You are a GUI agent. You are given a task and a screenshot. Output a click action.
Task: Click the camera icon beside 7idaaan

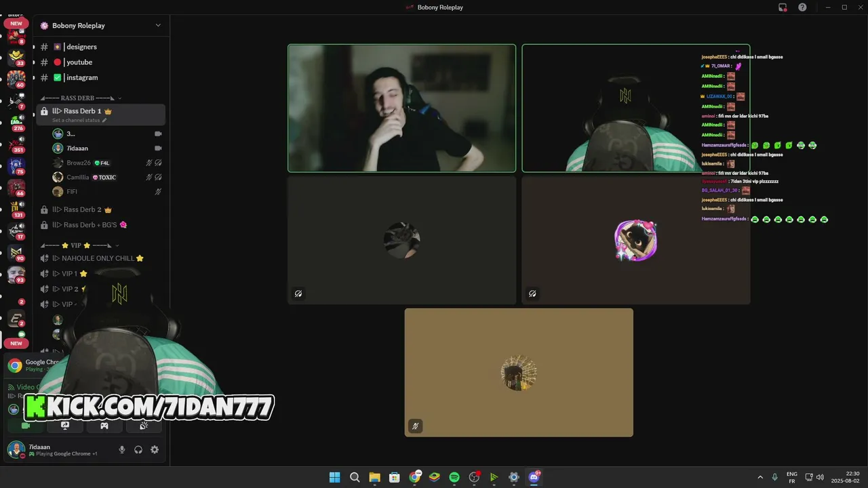158,148
